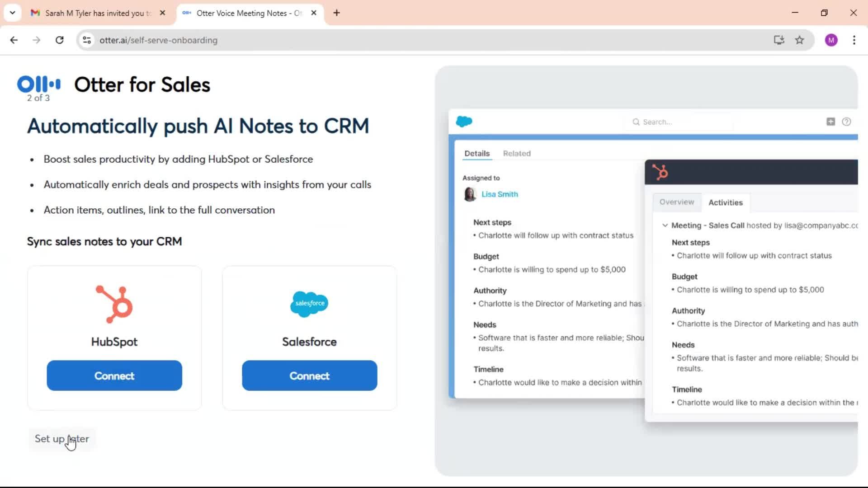Image resolution: width=868 pixels, height=488 pixels.
Task: Close the Otter Voice Meeting Notes tab
Action: point(314,13)
